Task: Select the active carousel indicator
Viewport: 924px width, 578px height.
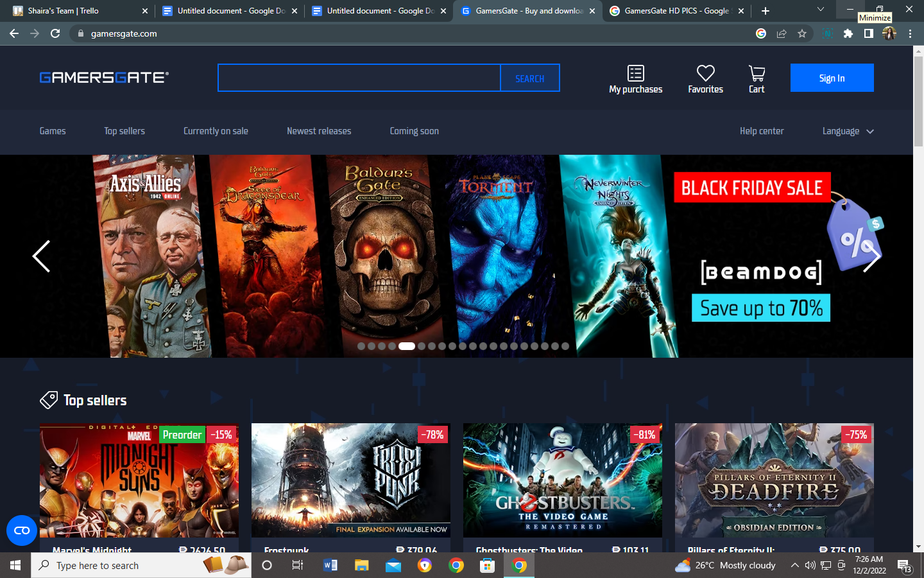Action: (407, 346)
